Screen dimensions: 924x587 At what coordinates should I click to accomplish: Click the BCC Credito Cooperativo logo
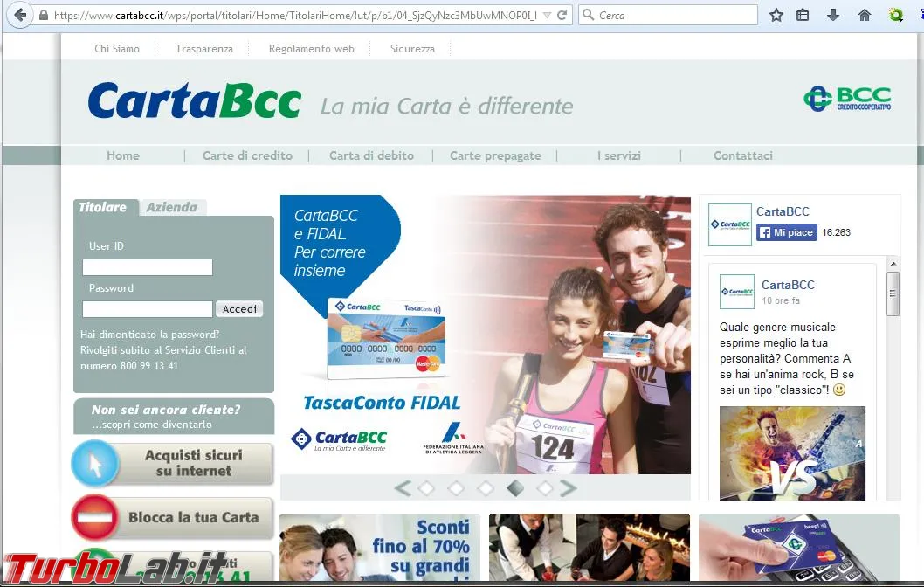pyautogui.click(x=847, y=99)
